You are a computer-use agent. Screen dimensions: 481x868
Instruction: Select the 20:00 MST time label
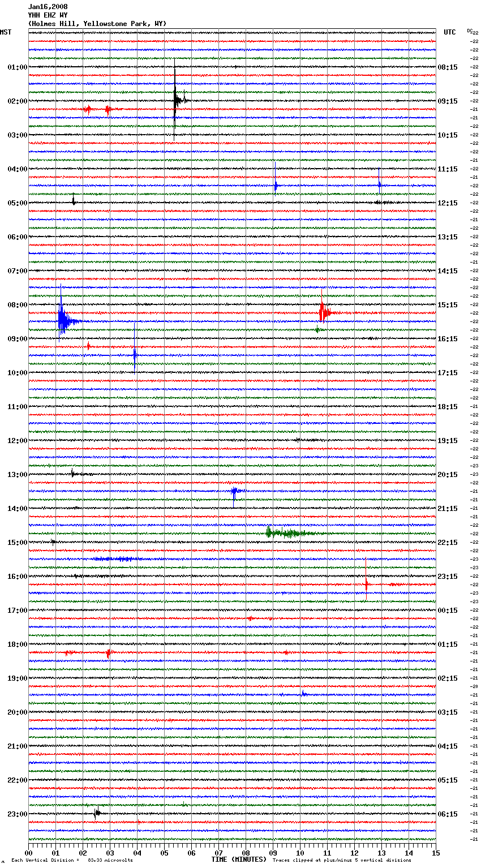click(18, 712)
